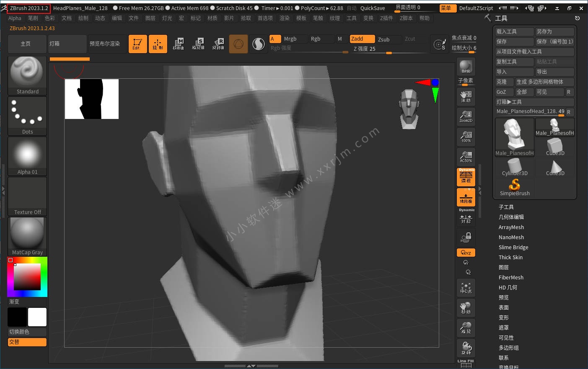Screen dimensions: 588x369
Task: Click the Edit mode icon
Action: (137, 44)
